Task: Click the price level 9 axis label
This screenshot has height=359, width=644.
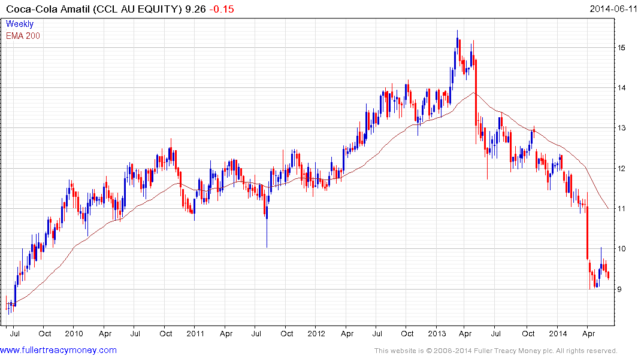Action: (x=619, y=289)
